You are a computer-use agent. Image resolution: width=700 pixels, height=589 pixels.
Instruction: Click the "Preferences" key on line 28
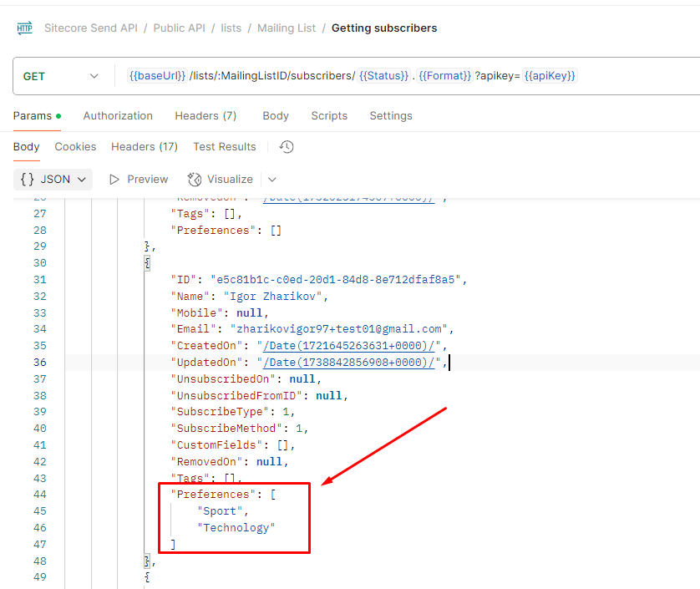[213, 231]
